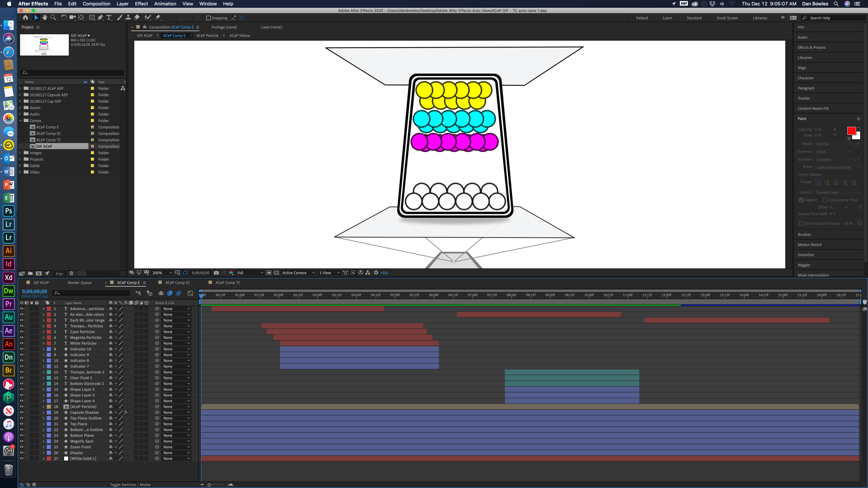The image size is (868, 488).
Task: Switch to the ACeP Comp SC timeline tab
Action: [177, 283]
